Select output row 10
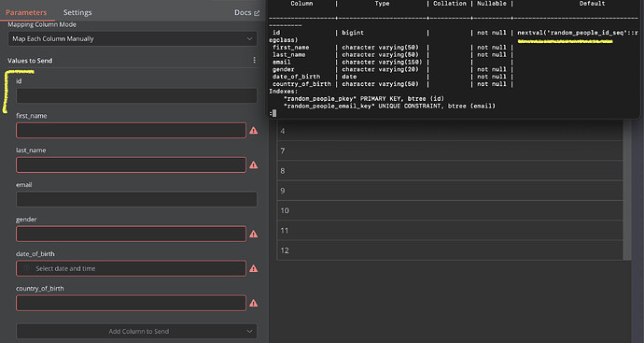Image resolution: width=644 pixels, height=343 pixels. (450, 210)
